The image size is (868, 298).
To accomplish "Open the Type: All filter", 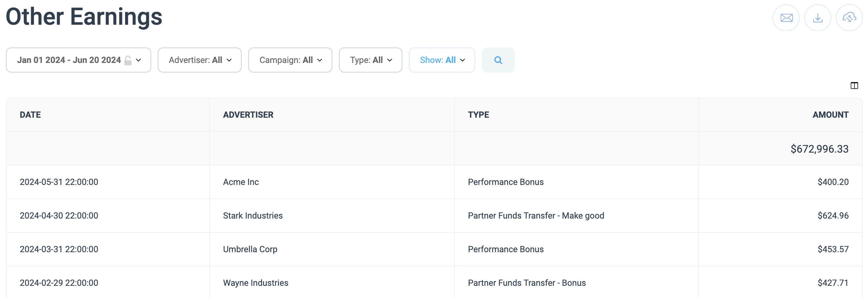I will (x=370, y=60).
